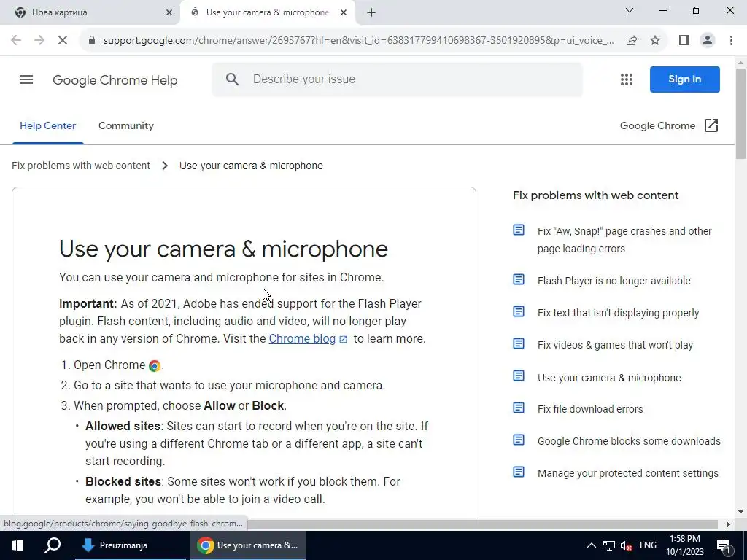The width and height of the screenshot is (747, 560).
Task: Open Windows Start menu
Action: point(18,545)
